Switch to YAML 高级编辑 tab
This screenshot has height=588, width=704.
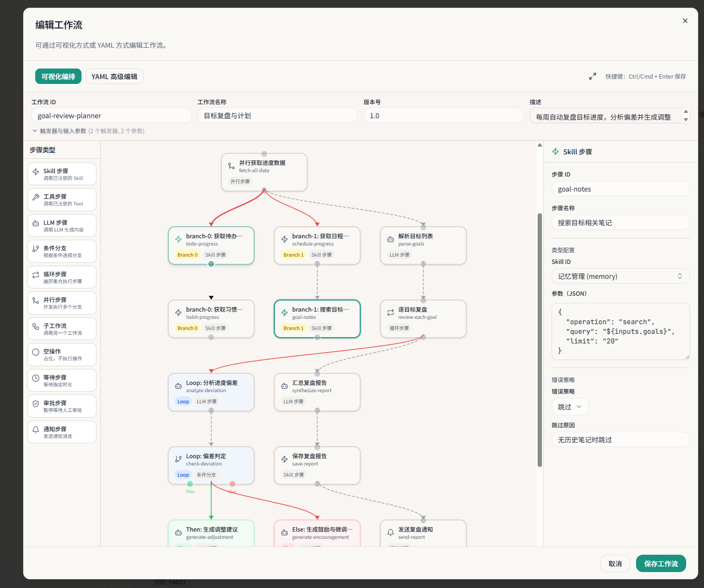pos(114,76)
